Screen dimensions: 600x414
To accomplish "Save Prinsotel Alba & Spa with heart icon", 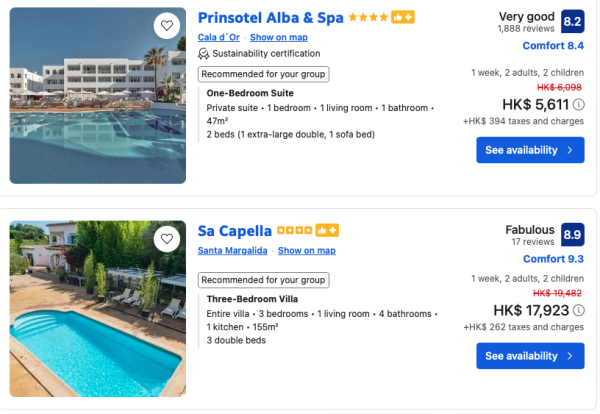I will point(167,26).
